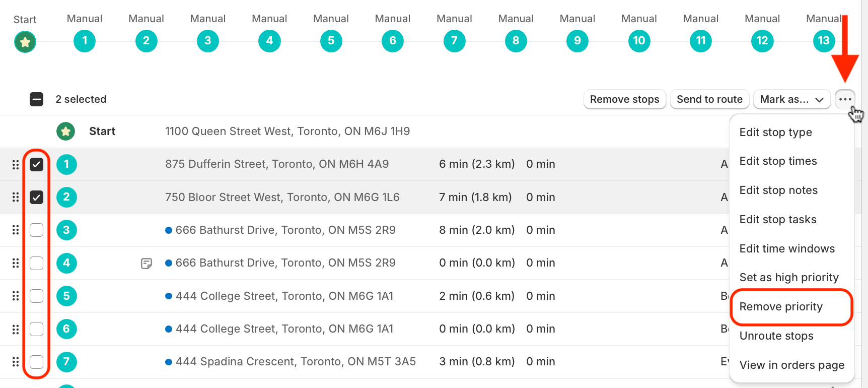Image resolution: width=868 pixels, height=388 pixels.
Task: Click the Send to route button
Action: [x=709, y=99]
